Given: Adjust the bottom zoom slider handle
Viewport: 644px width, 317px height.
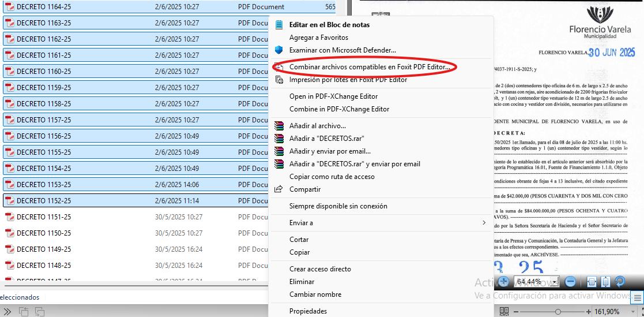Looking at the screenshot, I should coord(558,312).
